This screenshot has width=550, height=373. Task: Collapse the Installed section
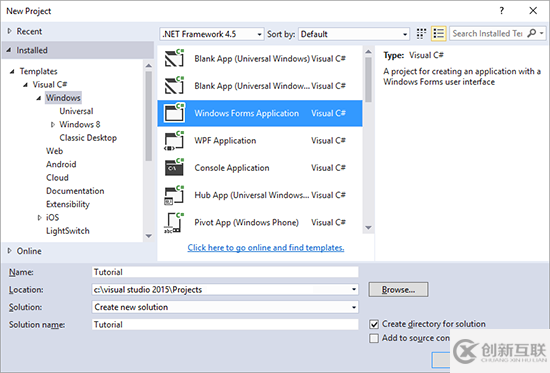tap(9, 50)
